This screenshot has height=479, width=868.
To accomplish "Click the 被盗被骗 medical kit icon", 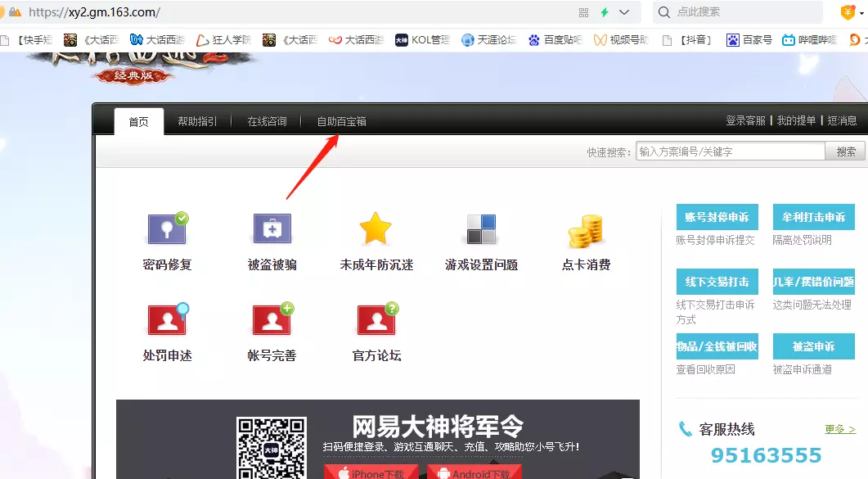I will pyautogui.click(x=272, y=230).
